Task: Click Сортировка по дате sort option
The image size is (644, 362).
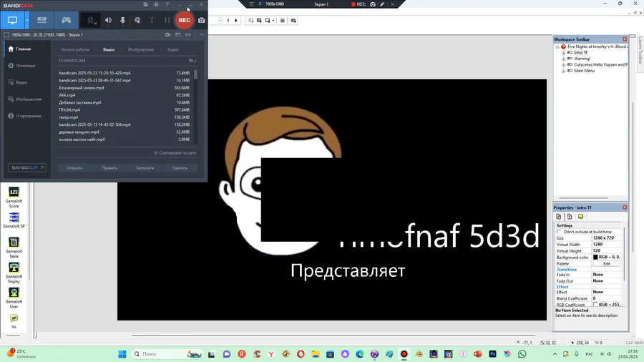Action: (175, 153)
